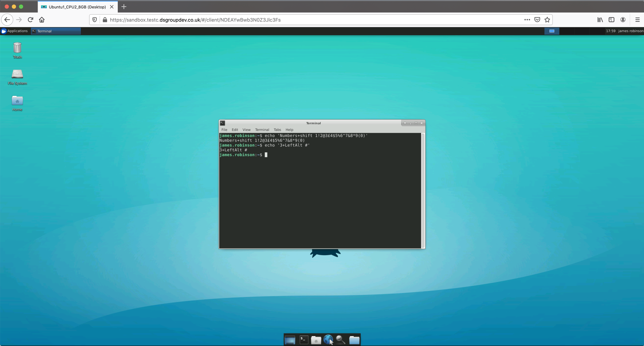Launch the web browser globe dock icon
Viewport: 644px width, 346px height.
point(328,340)
